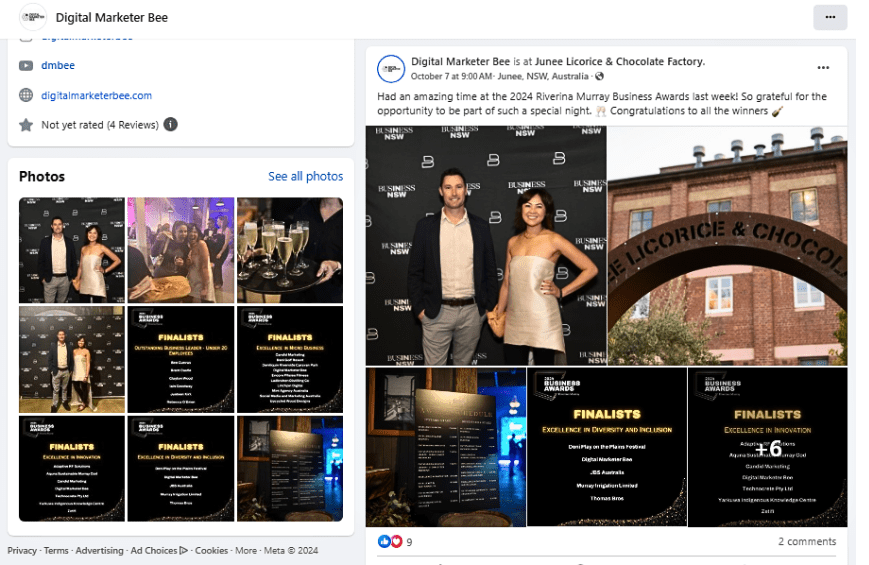Viewport: 869px width, 565px height.
Task: Open schedule board thumbnail in Photos grid
Action: (290, 469)
